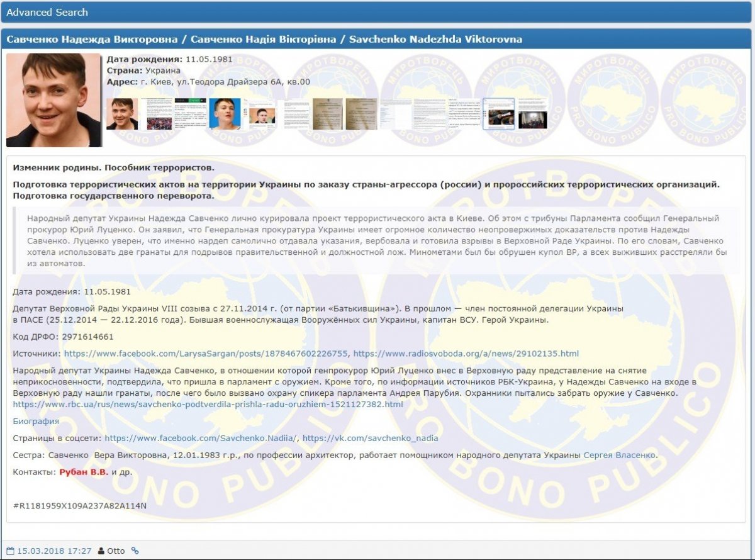Image resolution: width=755 pixels, height=560 pixels.
Task: Click the record ID #R1181959X109A237A82A114N
Action: [x=79, y=506]
